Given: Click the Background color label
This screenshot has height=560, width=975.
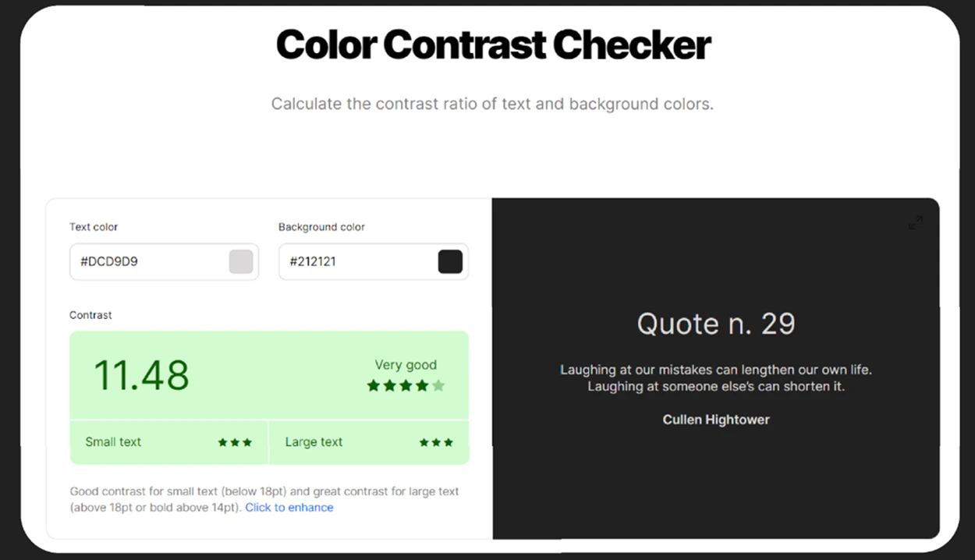Looking at the screenshot, I should [x=321, y=227].
